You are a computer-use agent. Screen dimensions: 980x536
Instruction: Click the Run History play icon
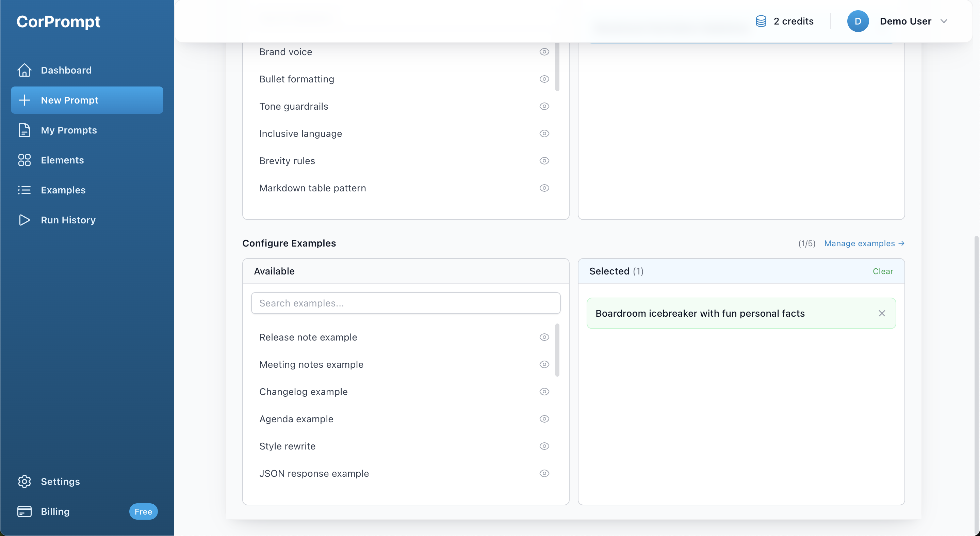24,220
